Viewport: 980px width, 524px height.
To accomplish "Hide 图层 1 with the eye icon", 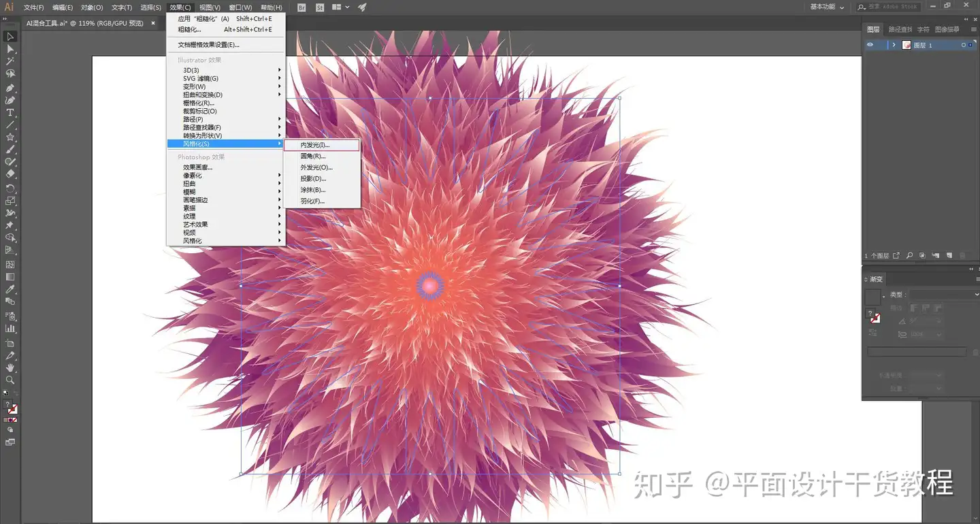I will (x=870, y=45).
